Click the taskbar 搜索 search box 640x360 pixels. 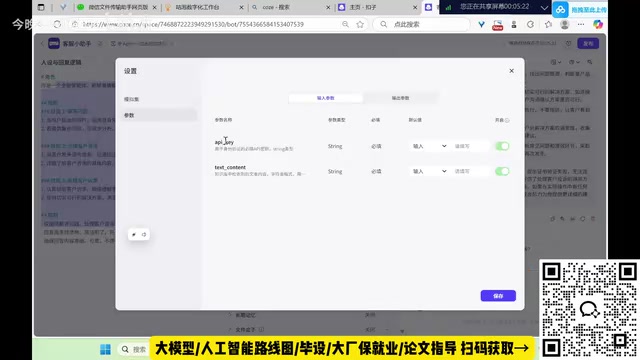(134, 349)
